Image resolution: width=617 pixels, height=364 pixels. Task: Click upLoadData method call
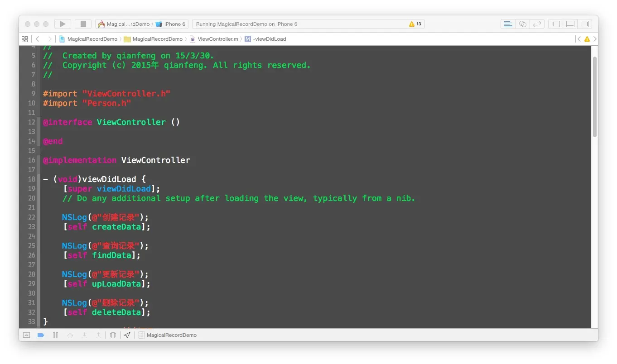pyautogui.click(x=116, y=284)
